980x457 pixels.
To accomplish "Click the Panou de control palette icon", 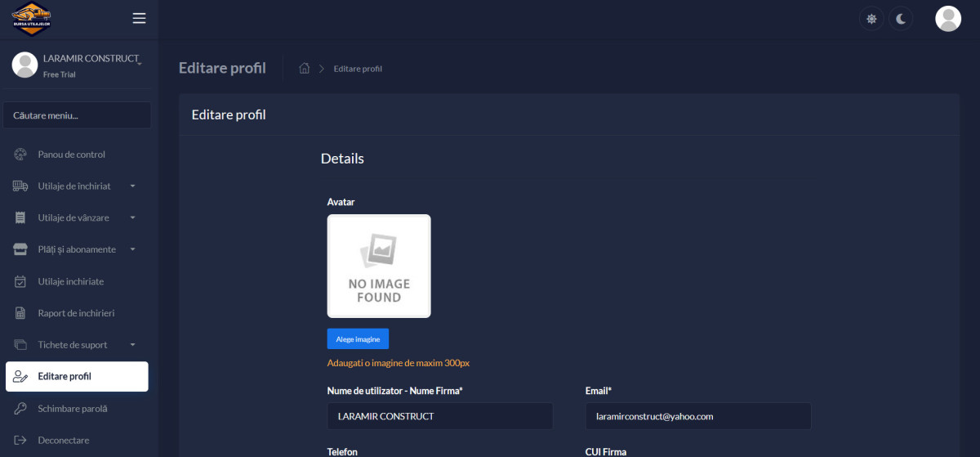I will 21,155.
